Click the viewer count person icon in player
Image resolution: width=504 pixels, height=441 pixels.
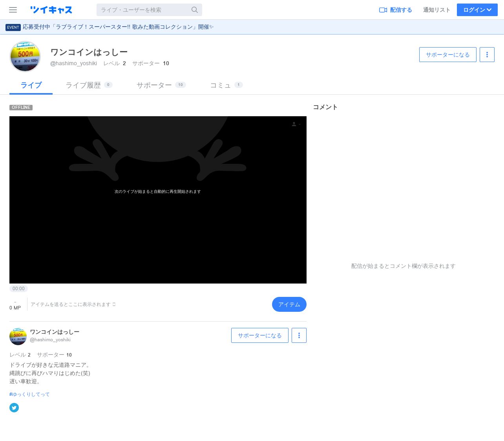294,124
